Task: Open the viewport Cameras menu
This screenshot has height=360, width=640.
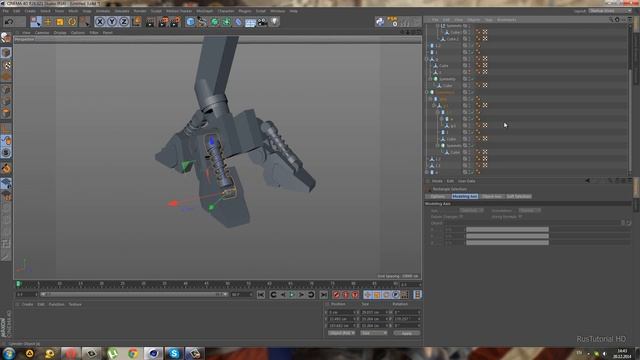Action: click(42, 33)
